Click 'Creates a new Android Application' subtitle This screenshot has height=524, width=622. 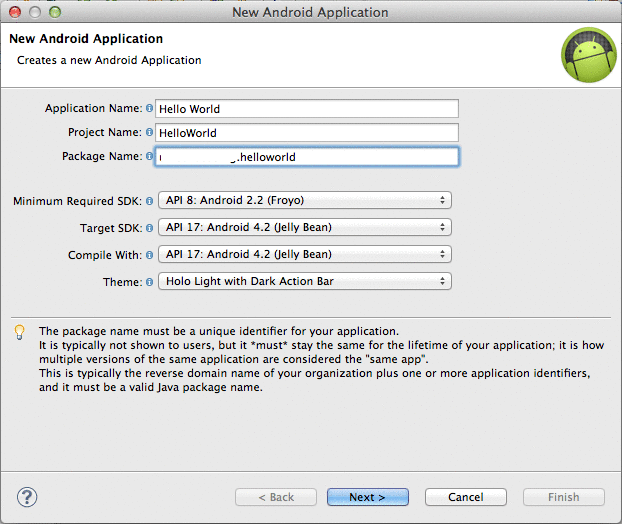[x=109, y=60]
